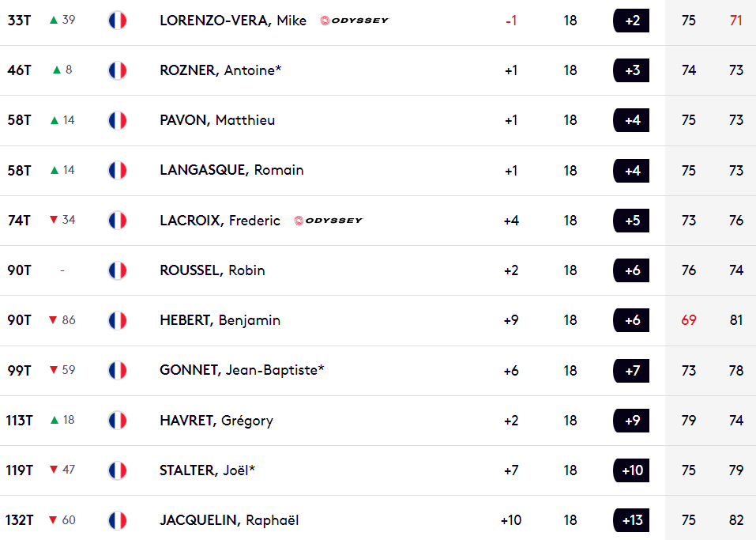Open GONNET, Jean-Baptiste profile
Screen dimensions: 756x540
point(242,370)
